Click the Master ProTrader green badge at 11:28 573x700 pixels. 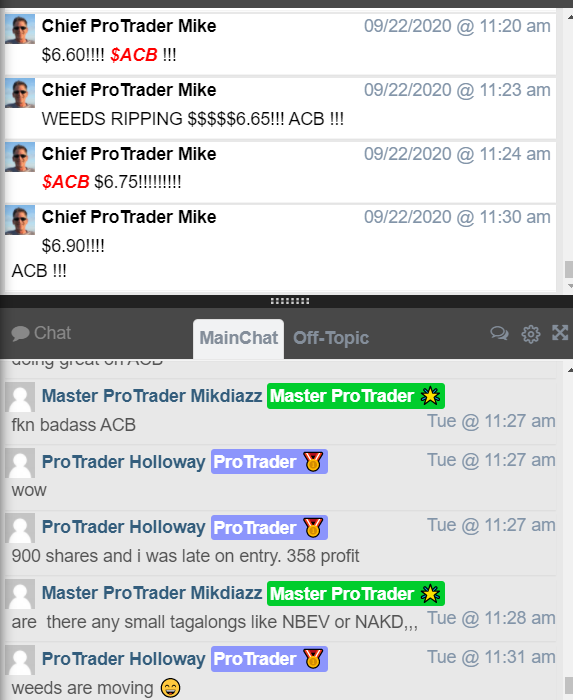tap(356, 594)
